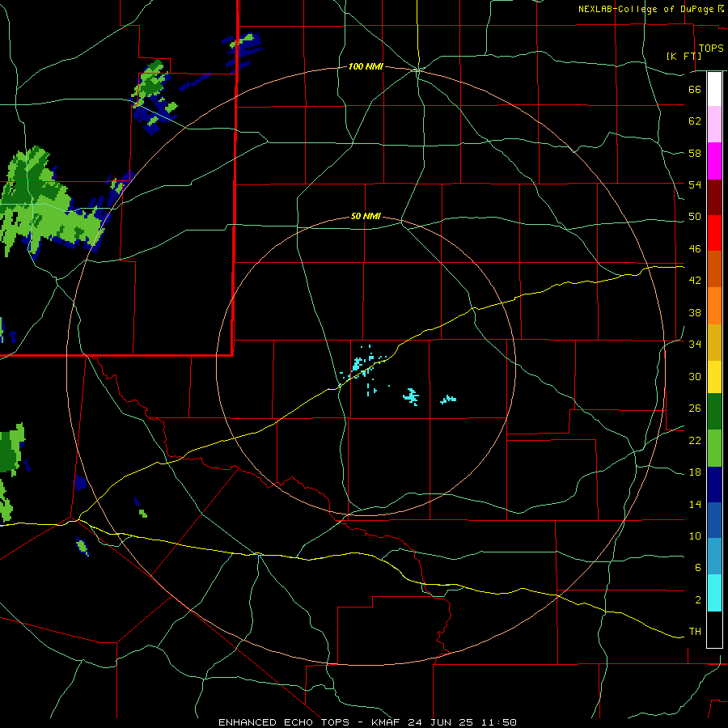Select the light pink legend swatch

coord(714,125)
